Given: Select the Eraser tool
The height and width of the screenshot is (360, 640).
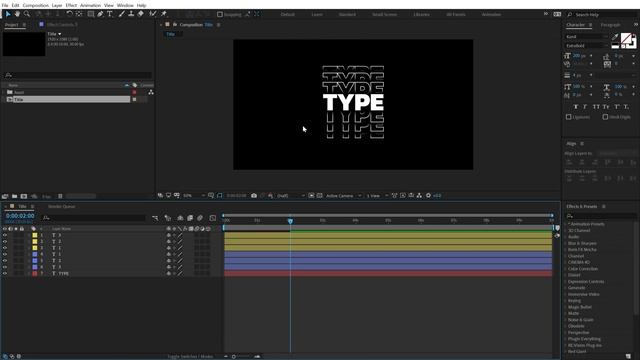Looking at the screenshot, I should pos(140,14).
